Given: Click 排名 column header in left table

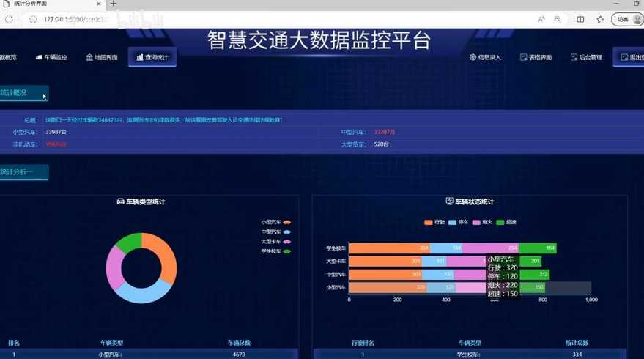Looking at the screenshot, I should pos(13,343).
